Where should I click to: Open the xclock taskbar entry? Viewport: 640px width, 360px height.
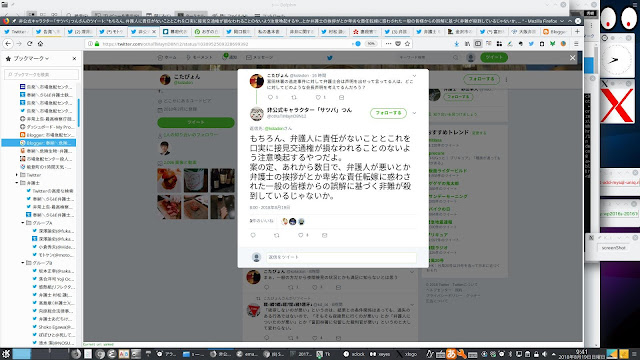[354, 354]
